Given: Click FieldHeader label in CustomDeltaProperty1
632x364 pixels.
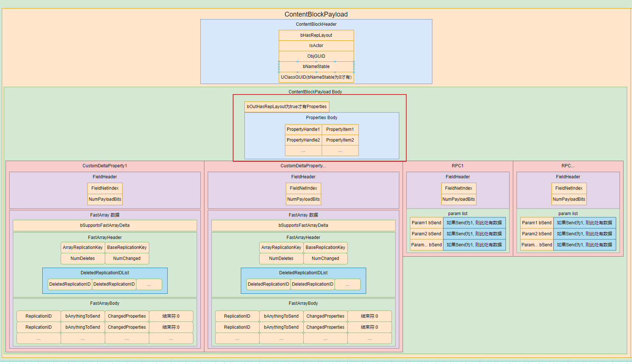Looking at the screenshot, I should [105, 177].
